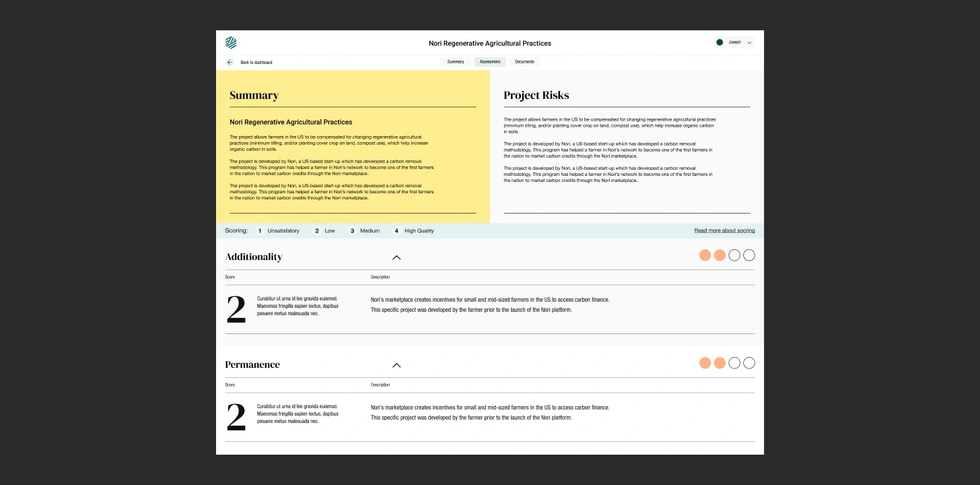The width and height of the screenshot is (980, 485).
Task: Click the large score 2 under Additionality
Action: coord(236,309)
